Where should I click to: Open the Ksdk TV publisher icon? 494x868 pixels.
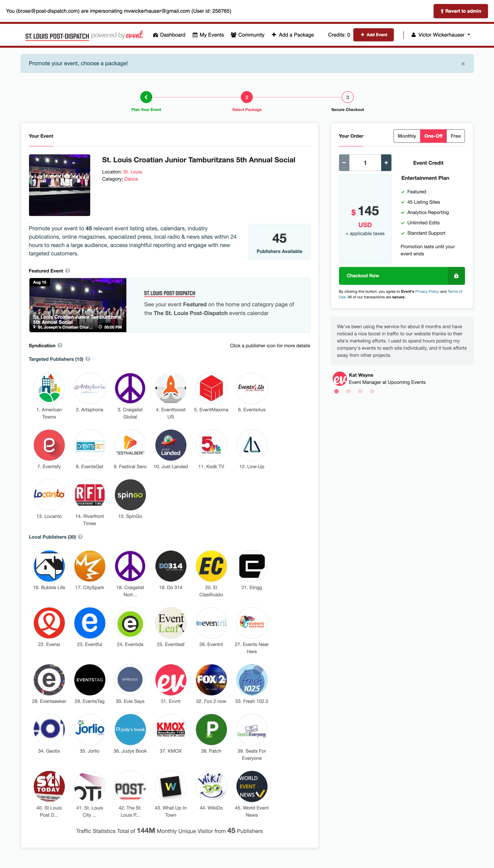[211, 445]
